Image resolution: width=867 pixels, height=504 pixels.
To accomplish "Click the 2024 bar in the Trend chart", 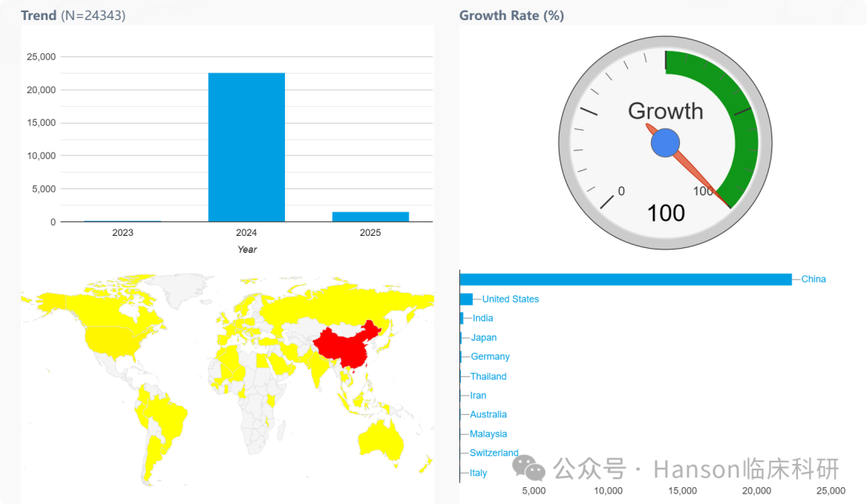I will [x=246, y=147].
